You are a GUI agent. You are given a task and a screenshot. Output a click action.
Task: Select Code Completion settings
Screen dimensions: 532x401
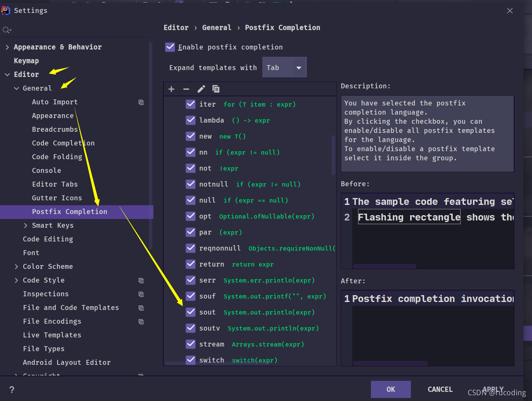point(63,143)
